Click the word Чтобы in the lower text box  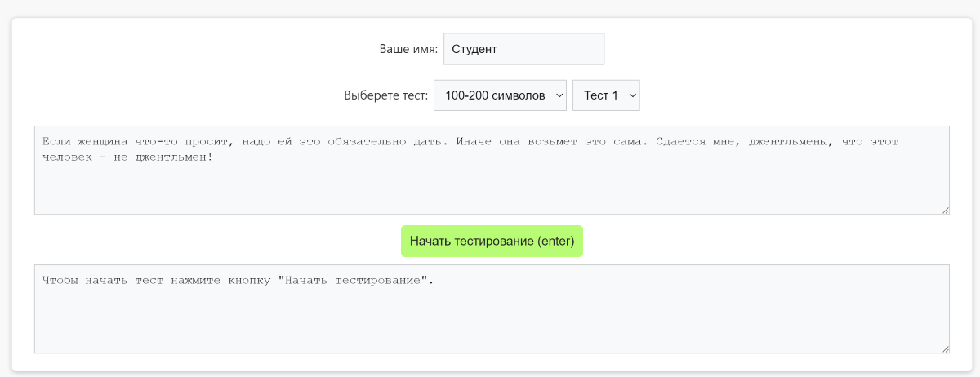[58, 280]
